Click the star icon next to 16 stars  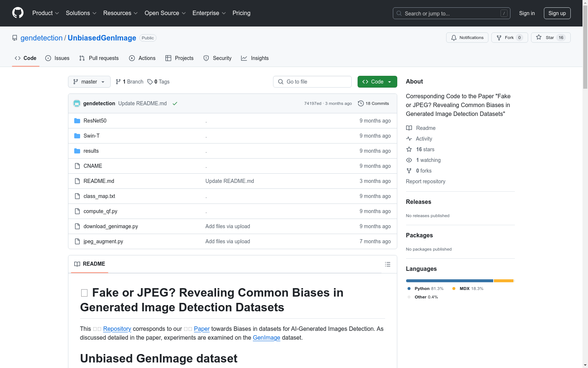pyautogui.click(x=409, y=149)
